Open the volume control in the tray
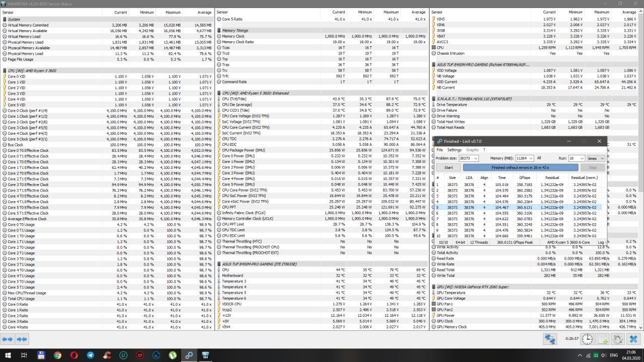 click(604, 355)
